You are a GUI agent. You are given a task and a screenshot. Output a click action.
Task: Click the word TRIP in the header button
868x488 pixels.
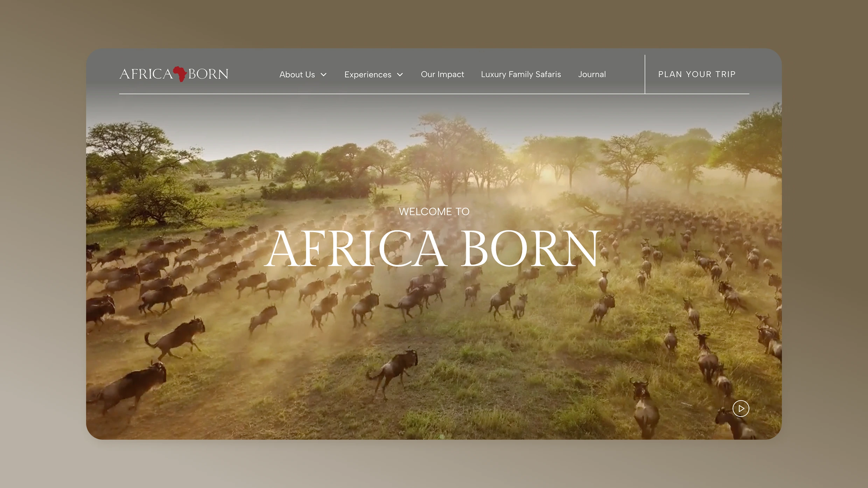click(x=726, y=74)
